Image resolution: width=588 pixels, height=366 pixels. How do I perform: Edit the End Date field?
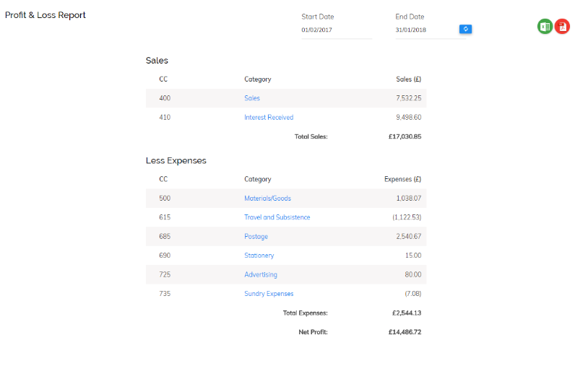[x=426, y=30]
